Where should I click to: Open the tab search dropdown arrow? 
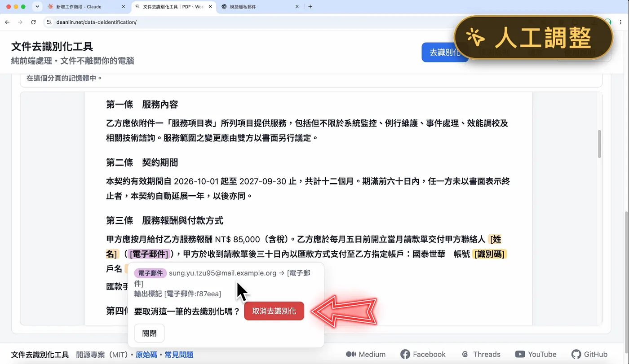[37, 7]
